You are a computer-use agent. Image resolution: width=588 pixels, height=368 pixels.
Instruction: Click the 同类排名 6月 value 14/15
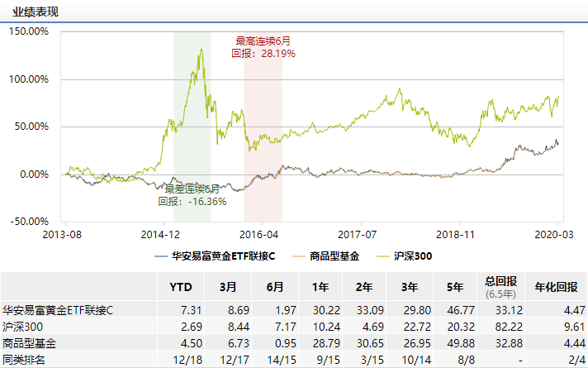[x=282, y=360]
